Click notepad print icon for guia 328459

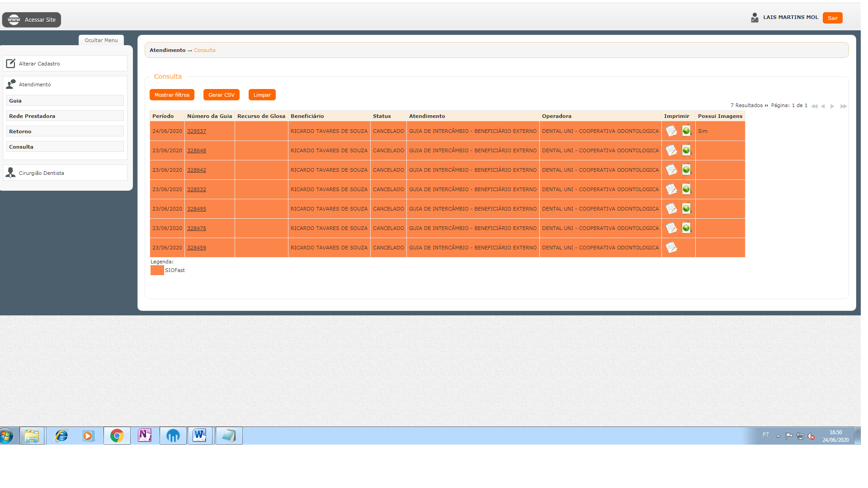click(671, 248)
